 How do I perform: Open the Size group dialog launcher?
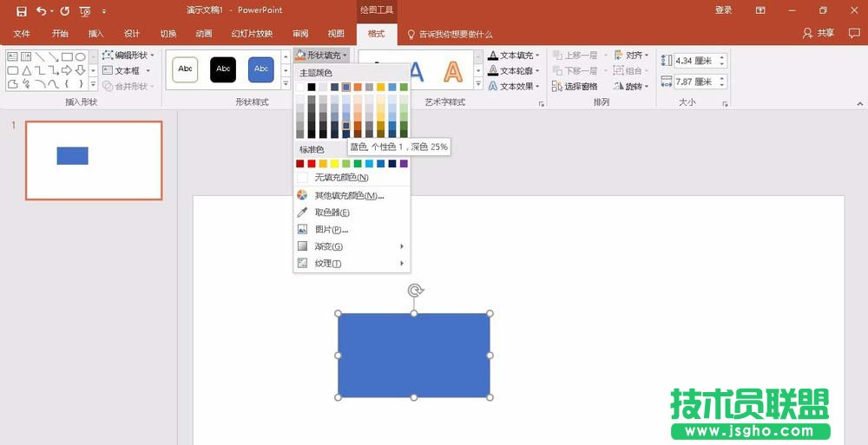point(725,104)
